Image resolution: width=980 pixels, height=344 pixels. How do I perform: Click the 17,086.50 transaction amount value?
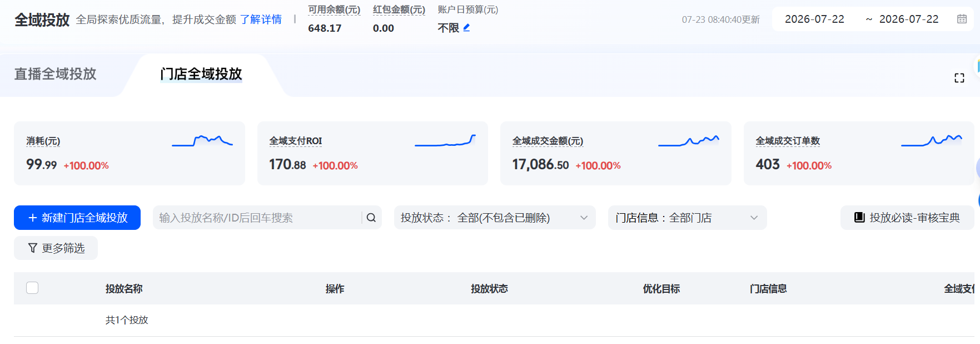[x=540, y=165]
